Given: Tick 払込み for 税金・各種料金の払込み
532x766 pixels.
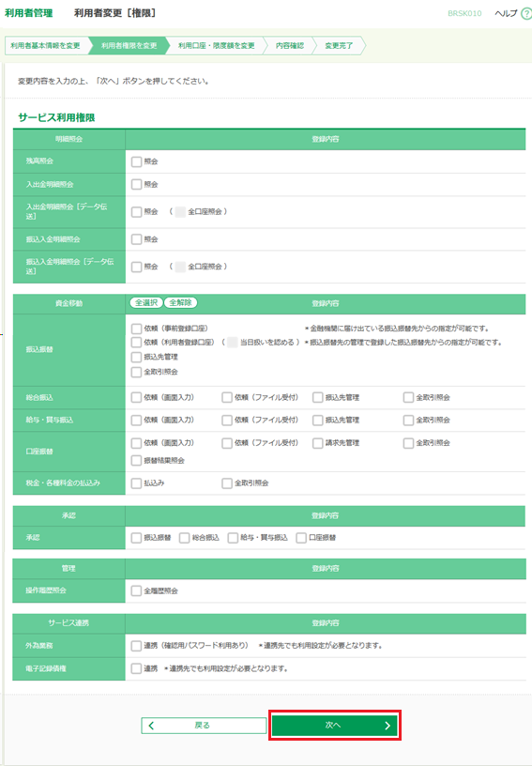Looking at the screenshot, I should click(x=137, y=483).
